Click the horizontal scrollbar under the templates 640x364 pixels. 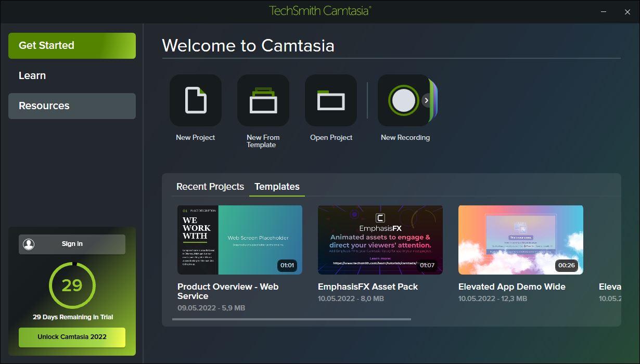(291, 319)
